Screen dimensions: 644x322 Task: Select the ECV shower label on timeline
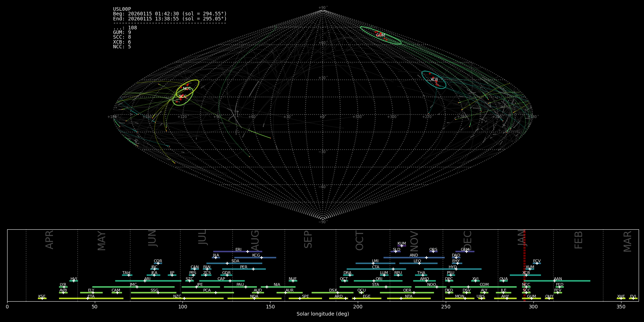tap(537, 261)
